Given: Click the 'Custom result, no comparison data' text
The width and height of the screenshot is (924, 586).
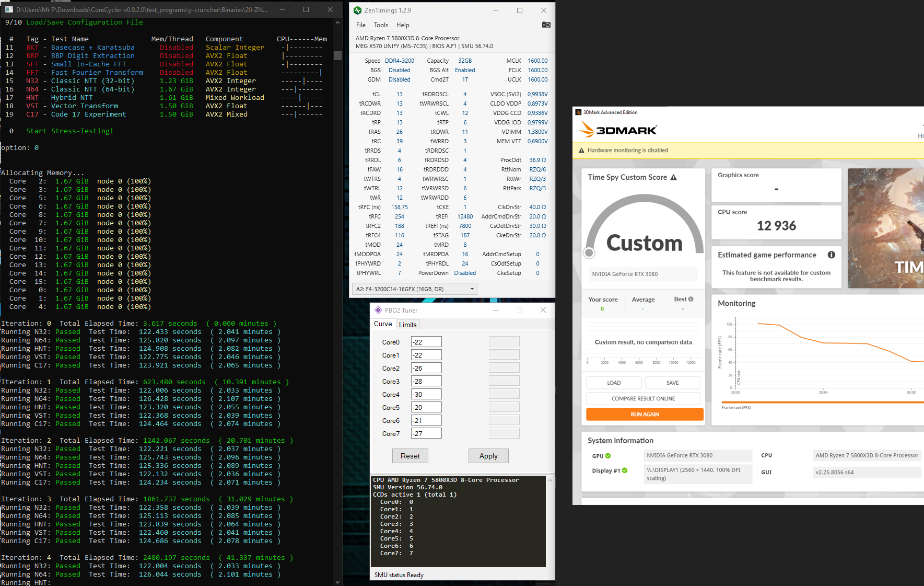Looking at the screenshot, I should (x=643, y=342).
